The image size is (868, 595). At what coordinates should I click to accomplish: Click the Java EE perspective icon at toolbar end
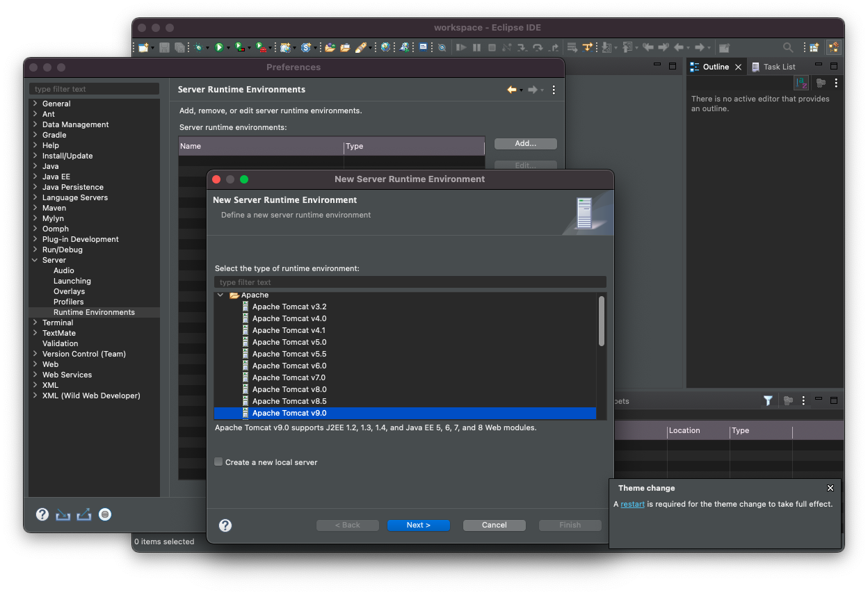coord(834,47)
